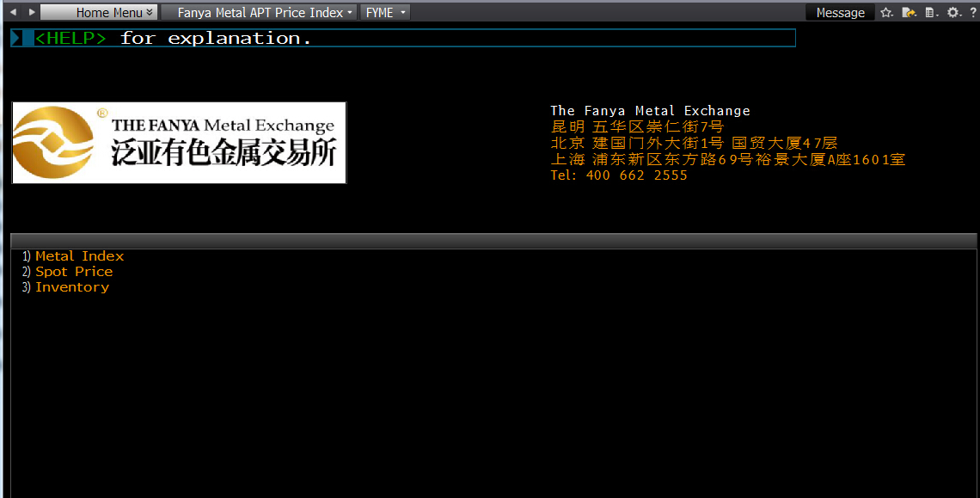Go forward with the right arrow
The image size is (980, 498).
click(x=32, y=12)
